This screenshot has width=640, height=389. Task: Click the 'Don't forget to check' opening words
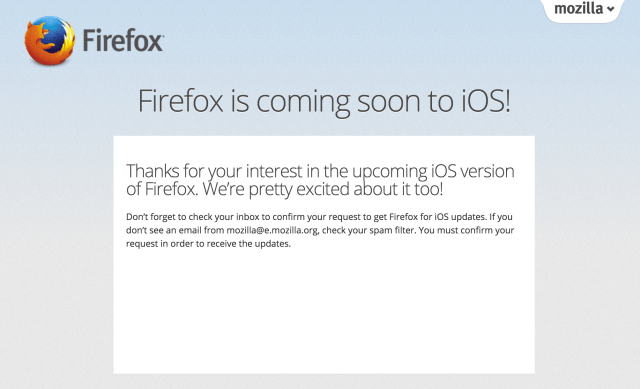[x=156, y=217]
